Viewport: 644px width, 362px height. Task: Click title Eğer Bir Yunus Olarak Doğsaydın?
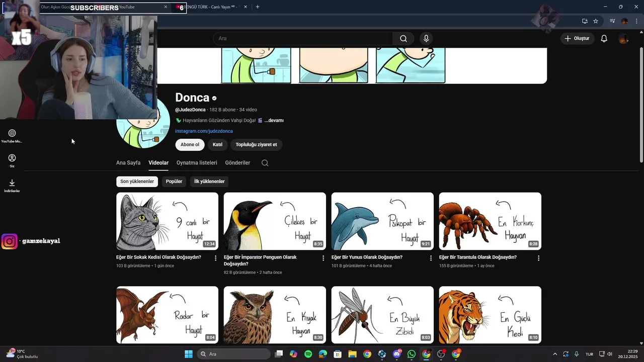[367, 257]
